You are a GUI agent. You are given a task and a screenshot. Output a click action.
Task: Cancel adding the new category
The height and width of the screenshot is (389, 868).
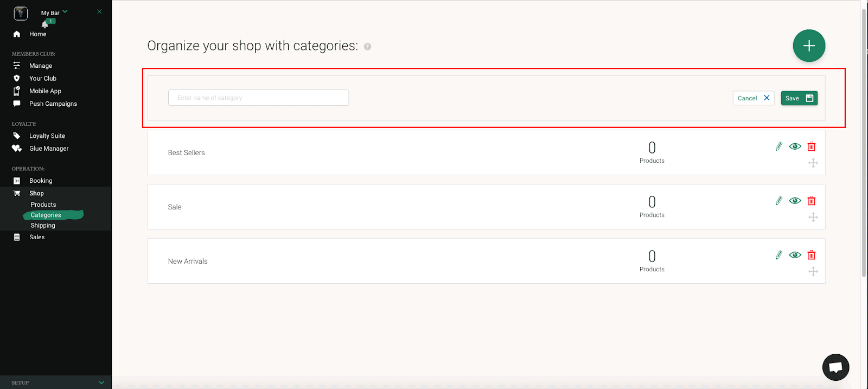point(754,98)
